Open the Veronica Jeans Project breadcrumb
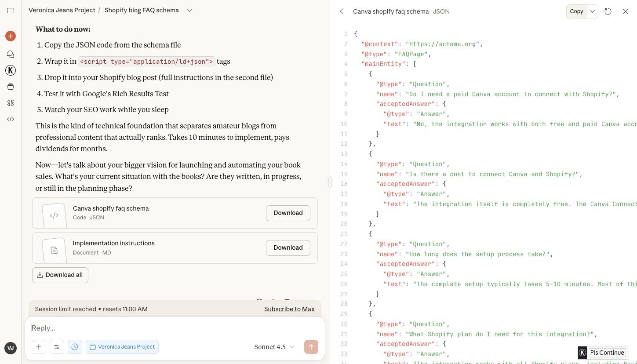The height and width of the screenshot is (364, 637). click(x=62, y=10)
